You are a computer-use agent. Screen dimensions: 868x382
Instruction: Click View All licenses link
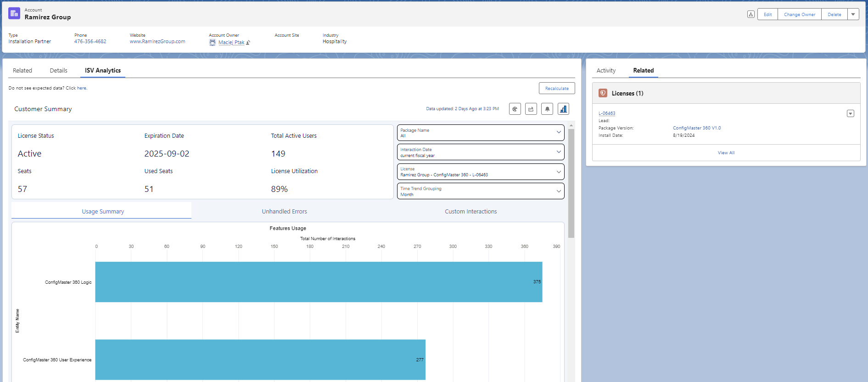coord(726,153)
